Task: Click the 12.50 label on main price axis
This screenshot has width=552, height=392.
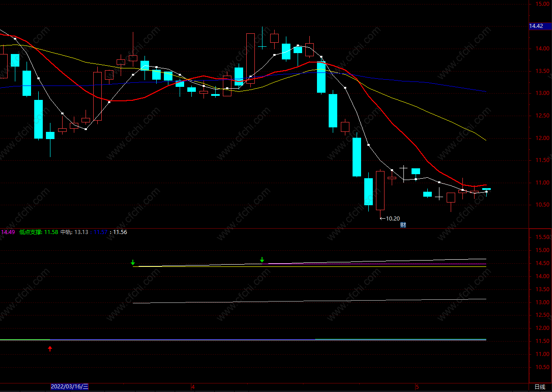Action: pos(542,116)
